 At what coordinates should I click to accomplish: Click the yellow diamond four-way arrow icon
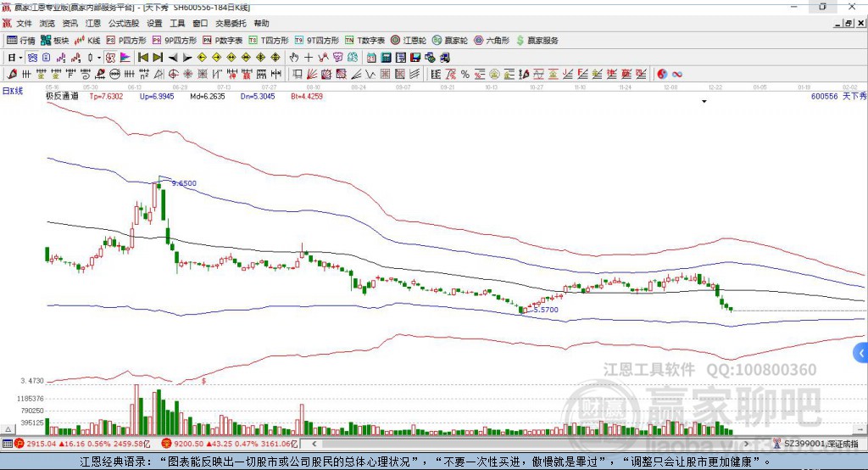[261, 58]
